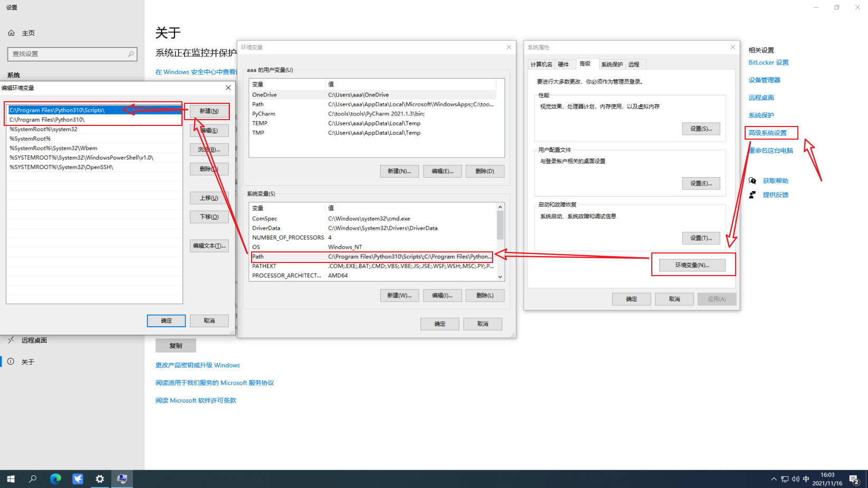Click user variables 新建(N) button
868x488 pixels.
[399, 171]
